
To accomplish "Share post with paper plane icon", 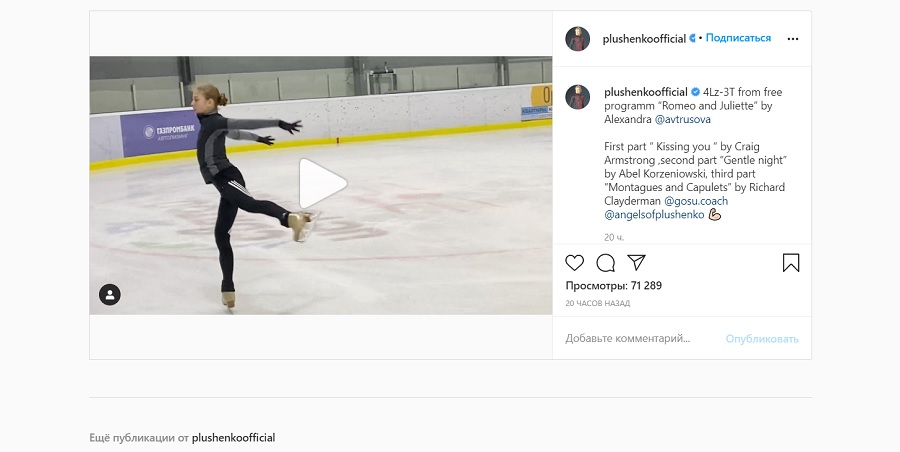I will (x=637, y=262).
